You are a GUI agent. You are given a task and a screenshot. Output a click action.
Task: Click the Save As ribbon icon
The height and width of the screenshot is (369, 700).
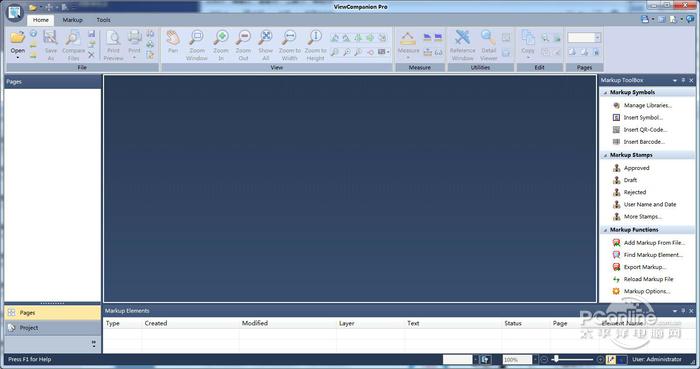point(50,37)
